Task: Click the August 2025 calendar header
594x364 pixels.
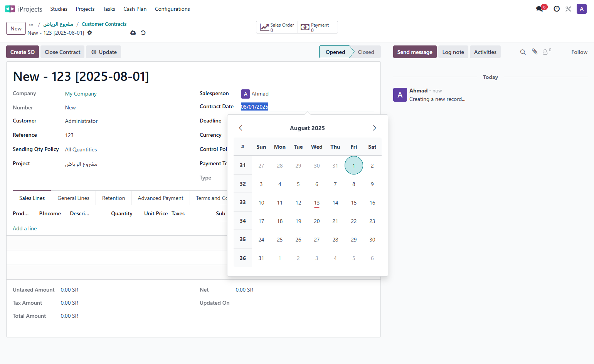Action: pyautogui.click(x=307, y=128)
